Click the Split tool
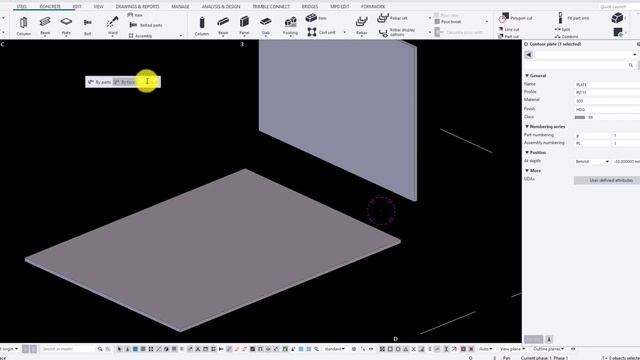 click(x=562, y=29)
